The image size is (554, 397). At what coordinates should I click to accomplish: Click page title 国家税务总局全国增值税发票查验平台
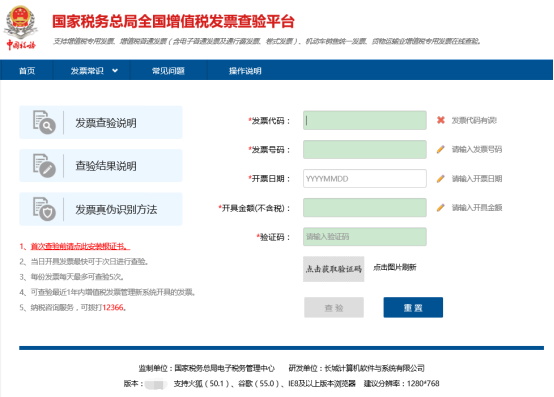coord(173,21)
